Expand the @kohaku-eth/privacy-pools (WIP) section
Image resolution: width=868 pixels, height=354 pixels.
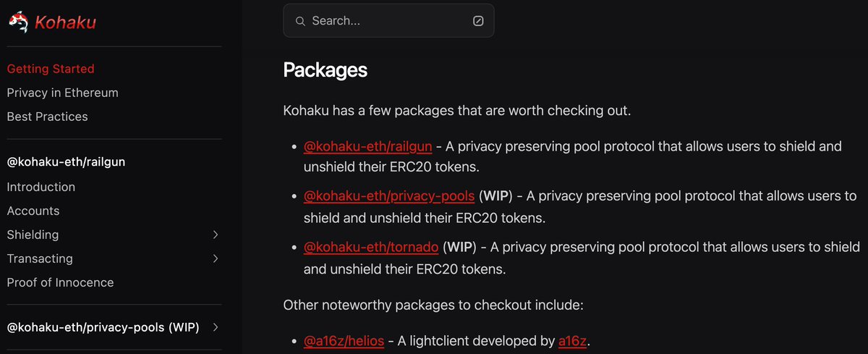(x=216, y=327)
